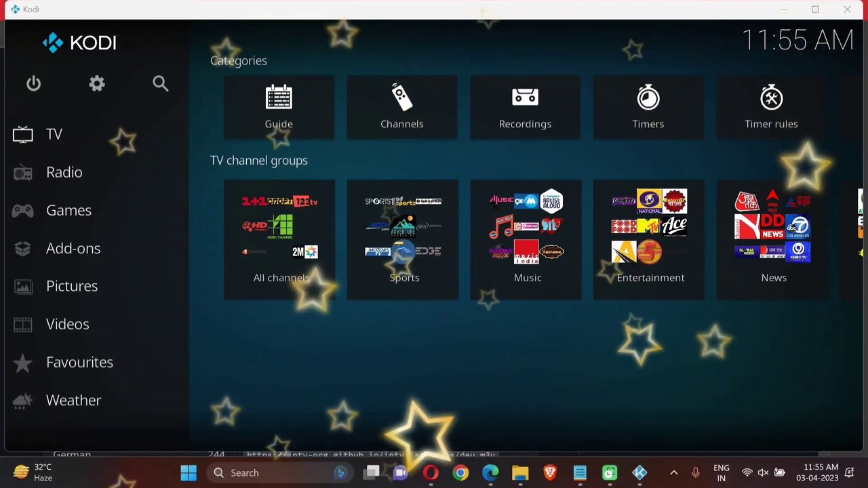Screen dimensions: 868x488
Task: Open the Windows Start menu
Action: pyautogui.click(x=189, y=472)
